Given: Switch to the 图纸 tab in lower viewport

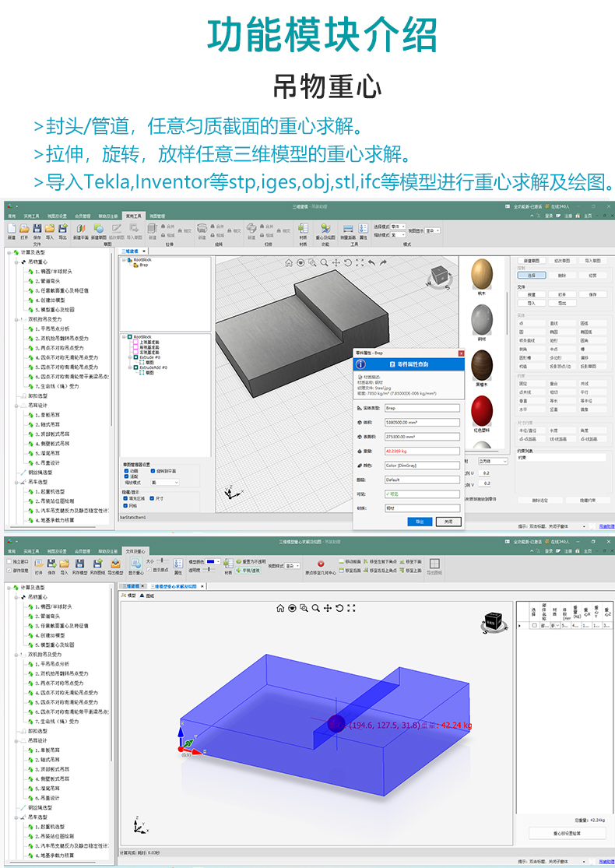Looking at the screenshot, I should pos(146,596).
